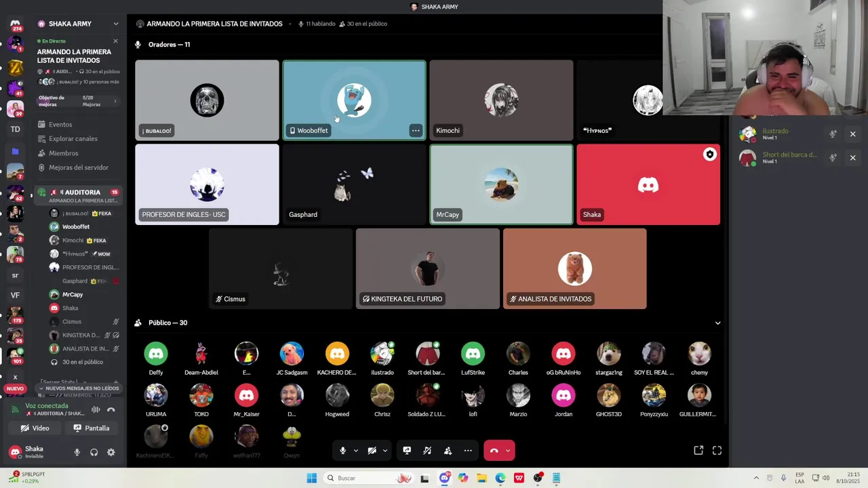The height and width of the screenshot is (488, 868).
Task: Dismiss the En Directo stage banner
Action: [x=115, y=41]
